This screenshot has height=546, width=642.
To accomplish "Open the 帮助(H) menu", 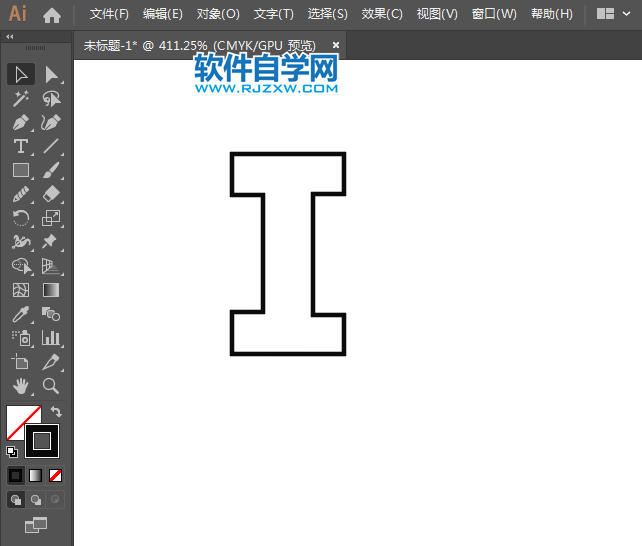I will (552, 14).
